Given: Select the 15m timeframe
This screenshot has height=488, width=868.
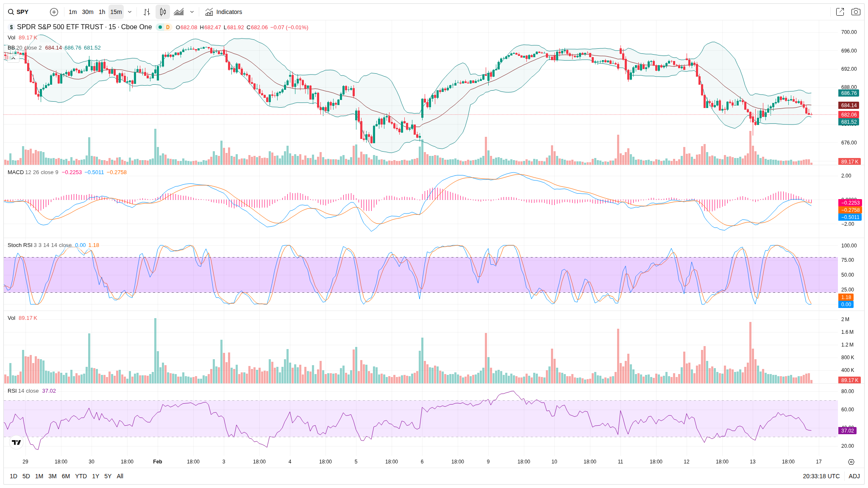Looking at the screenshot, I should pos(116,12).
